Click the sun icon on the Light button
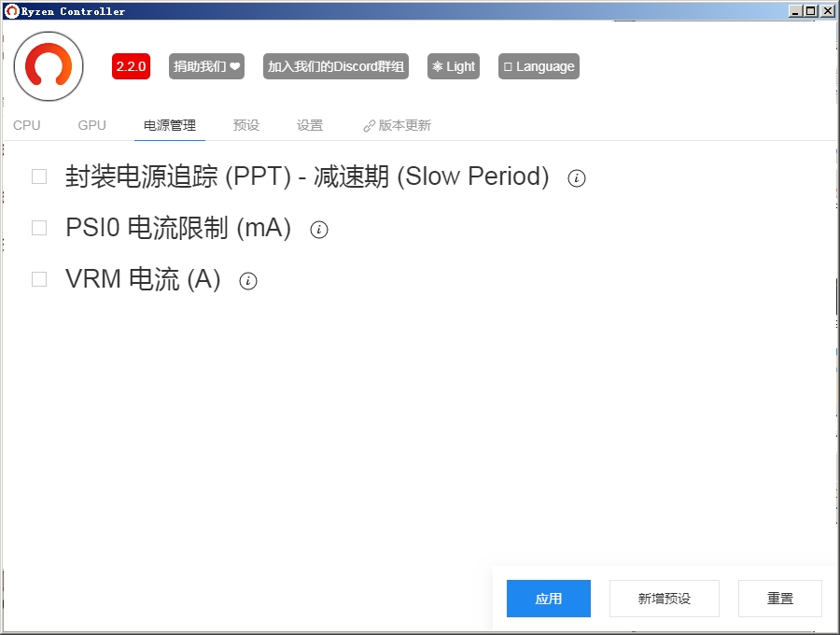 coord(437,66)
